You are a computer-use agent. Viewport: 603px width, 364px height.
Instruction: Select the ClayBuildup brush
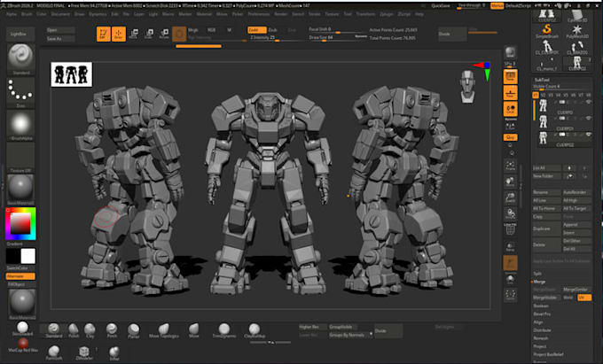(255, 330)
